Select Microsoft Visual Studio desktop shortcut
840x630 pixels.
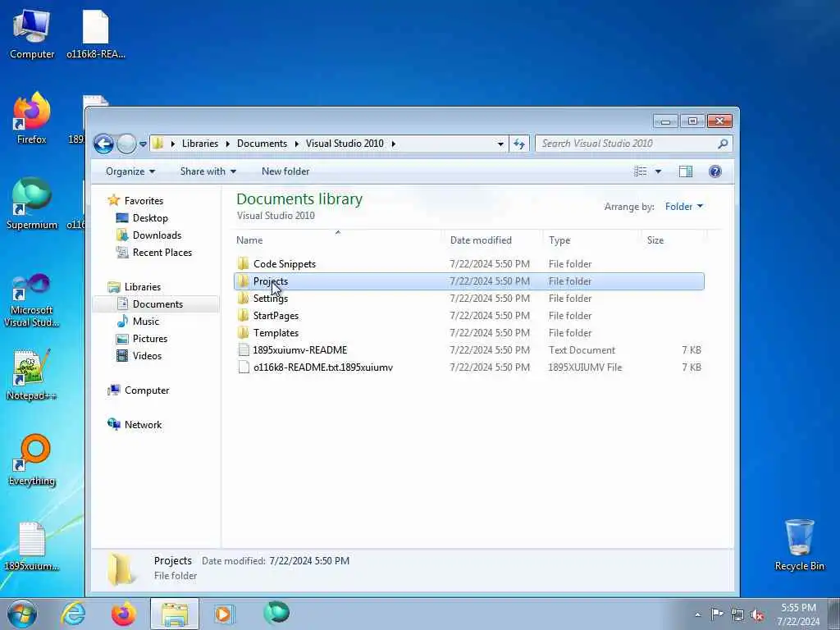[x=32, y=300]
